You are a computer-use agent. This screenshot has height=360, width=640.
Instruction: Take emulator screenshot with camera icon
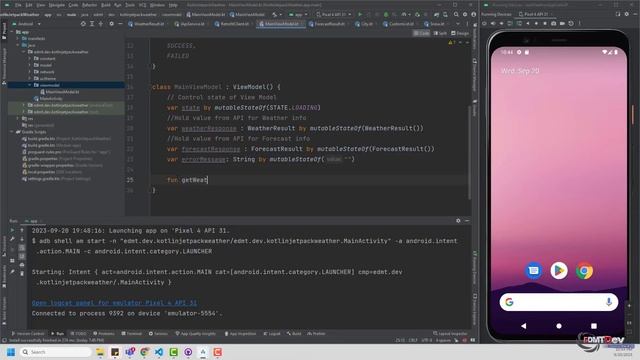[x=553, y=24]
